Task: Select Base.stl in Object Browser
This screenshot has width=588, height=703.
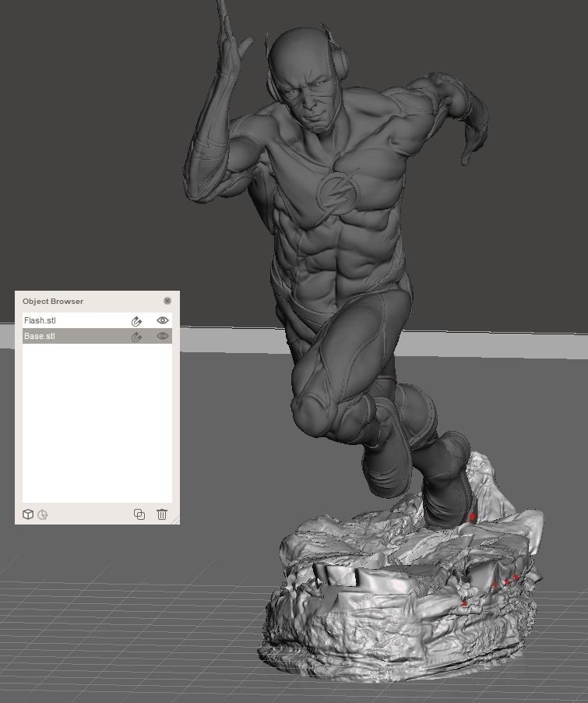Action: [97, 336]
